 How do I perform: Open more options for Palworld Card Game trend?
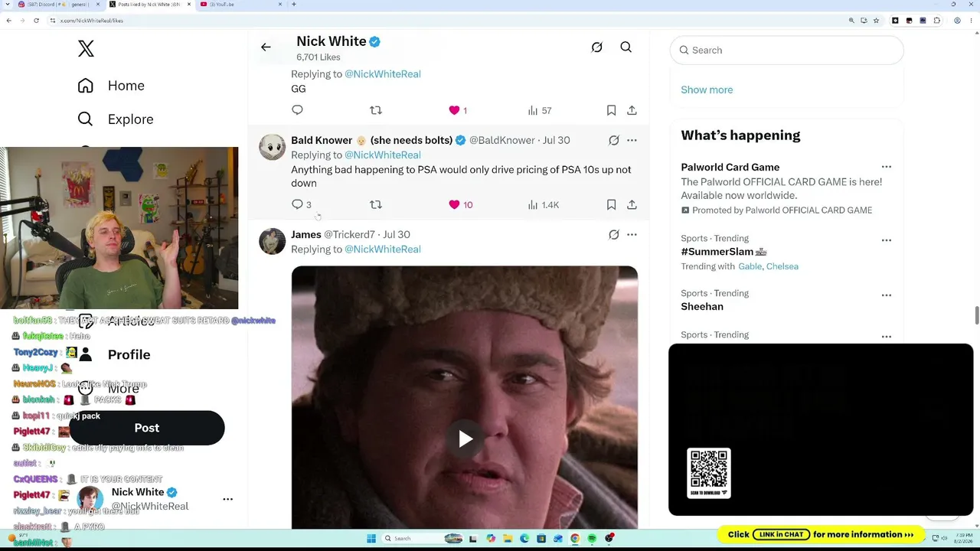coord(887,167)
